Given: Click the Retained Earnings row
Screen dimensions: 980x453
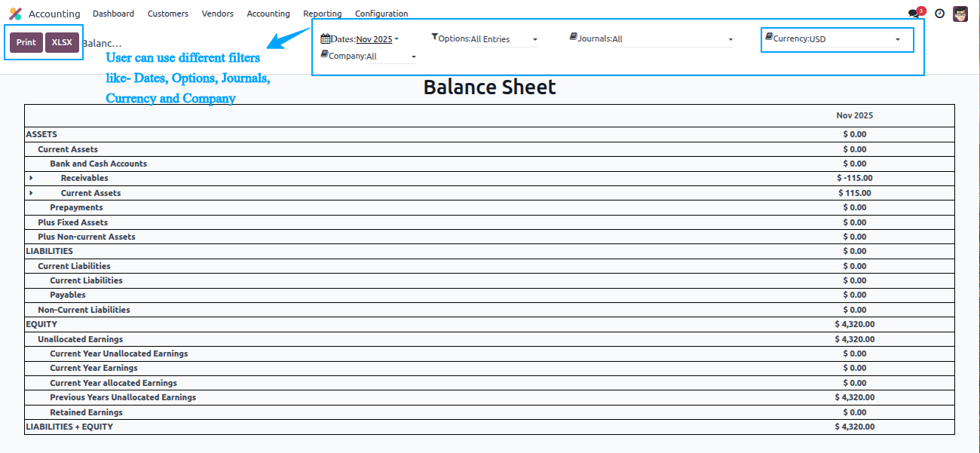Looking at the screenshot, I should tap(489, 412).
